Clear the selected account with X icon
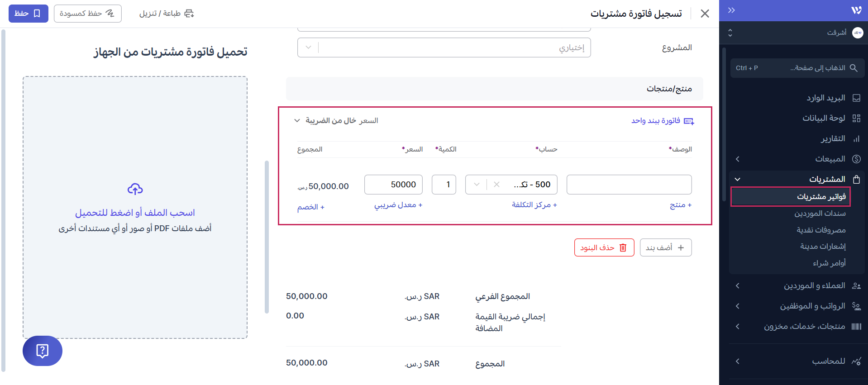 pyautogui.click(x=496, y=185)
